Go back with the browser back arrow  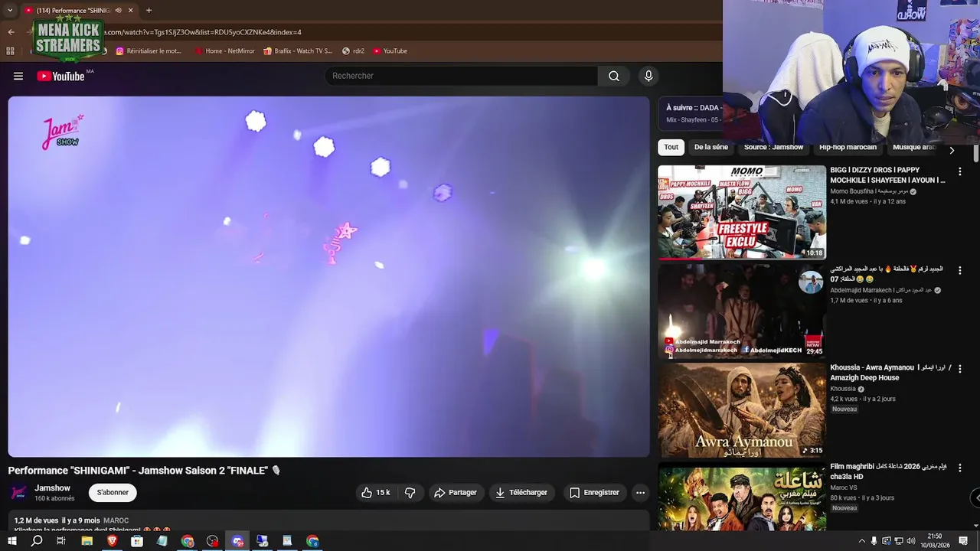coord(11,32)
